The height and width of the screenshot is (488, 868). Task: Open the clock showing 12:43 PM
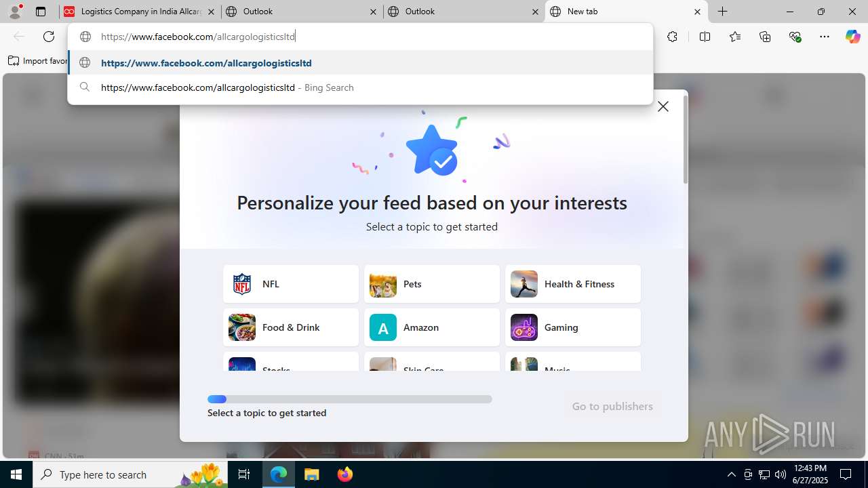coord(810,474)
